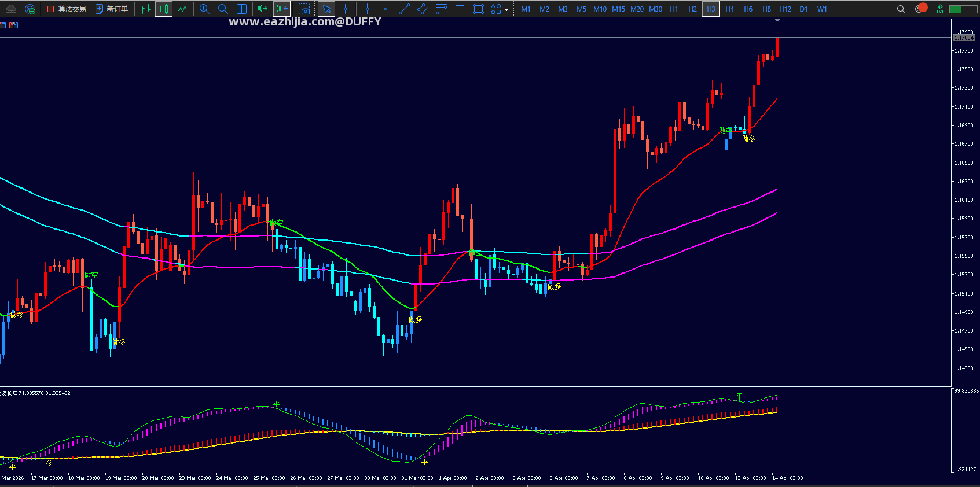Click the 做空 label near 18 Mar

(91, 275)
